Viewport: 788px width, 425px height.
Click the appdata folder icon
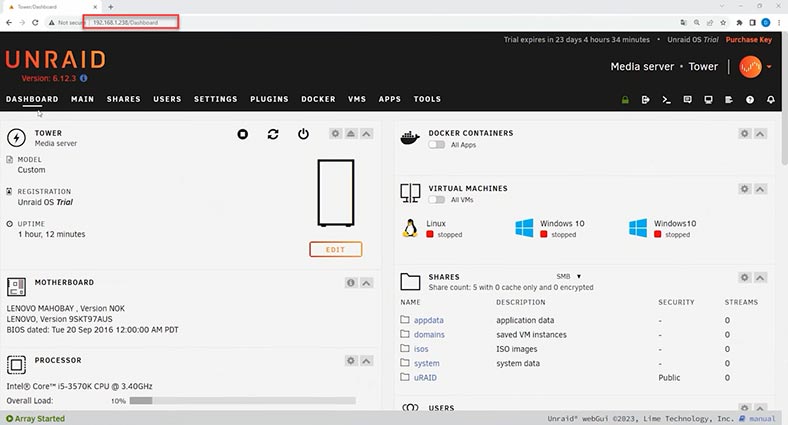coord(405,320)
